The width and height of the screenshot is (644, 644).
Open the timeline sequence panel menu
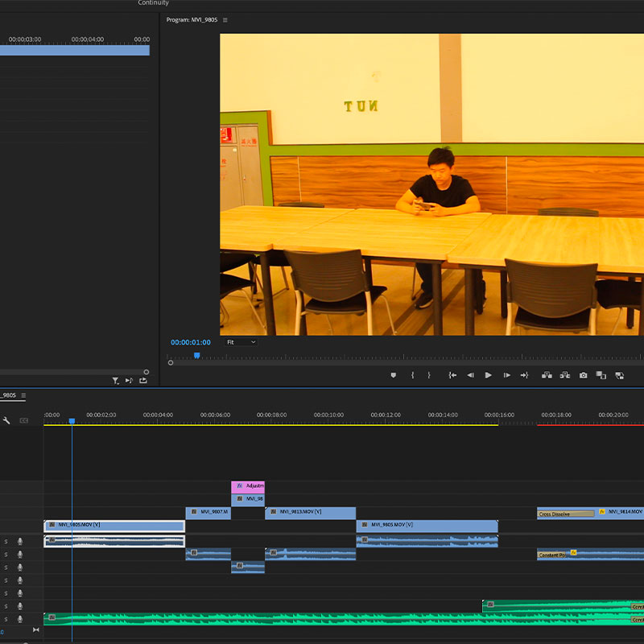[23, 395]
